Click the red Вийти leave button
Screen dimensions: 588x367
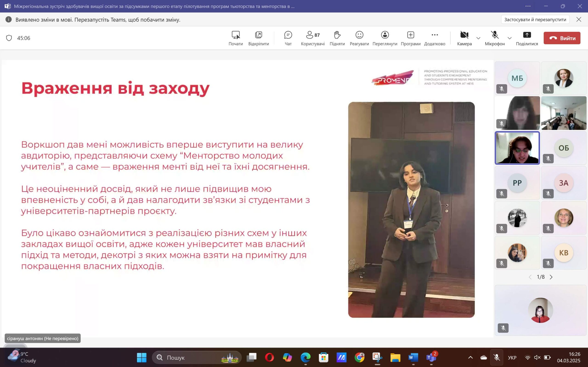562,38
